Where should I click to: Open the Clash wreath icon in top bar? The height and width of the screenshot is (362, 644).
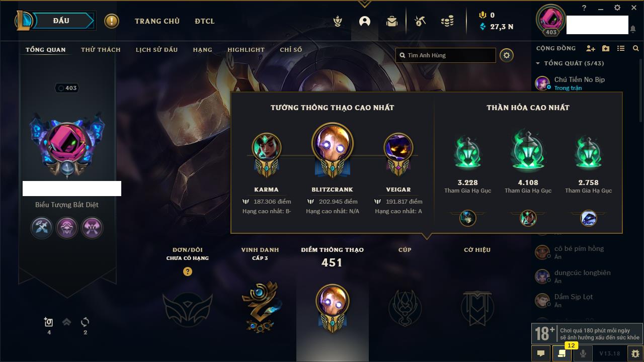[338, 21]
